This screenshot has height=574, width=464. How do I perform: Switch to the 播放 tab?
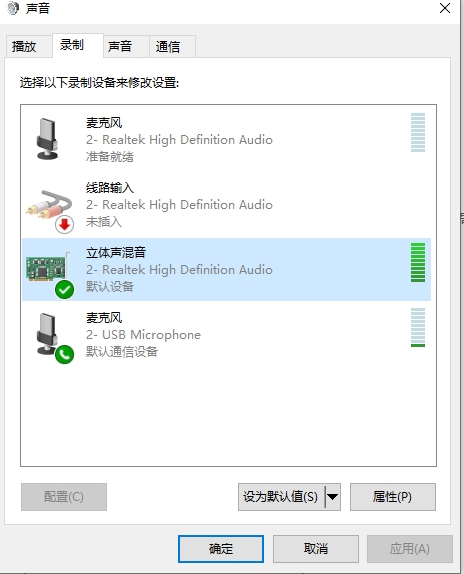point(24,46)
